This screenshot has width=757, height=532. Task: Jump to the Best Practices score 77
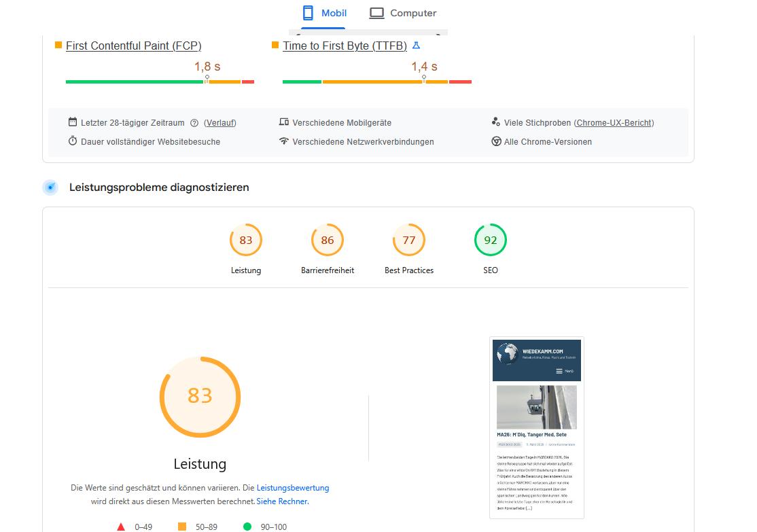[409, 240]
